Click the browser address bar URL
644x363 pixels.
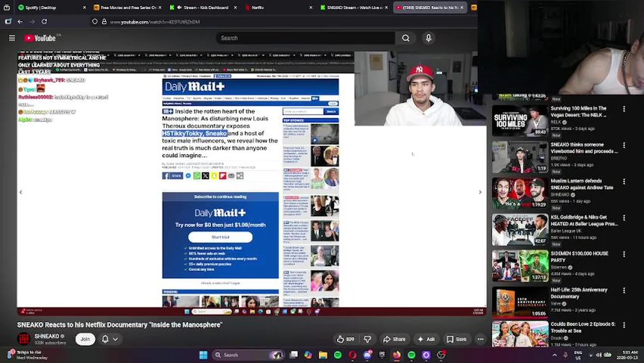(x=155, y=22)
